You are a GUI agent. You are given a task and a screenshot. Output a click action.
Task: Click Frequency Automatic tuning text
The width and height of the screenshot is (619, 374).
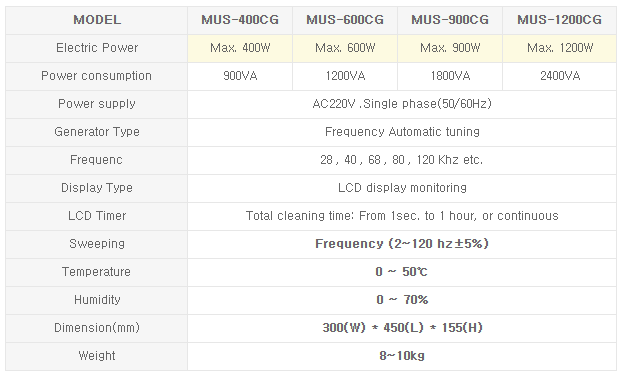pos(402,132)
